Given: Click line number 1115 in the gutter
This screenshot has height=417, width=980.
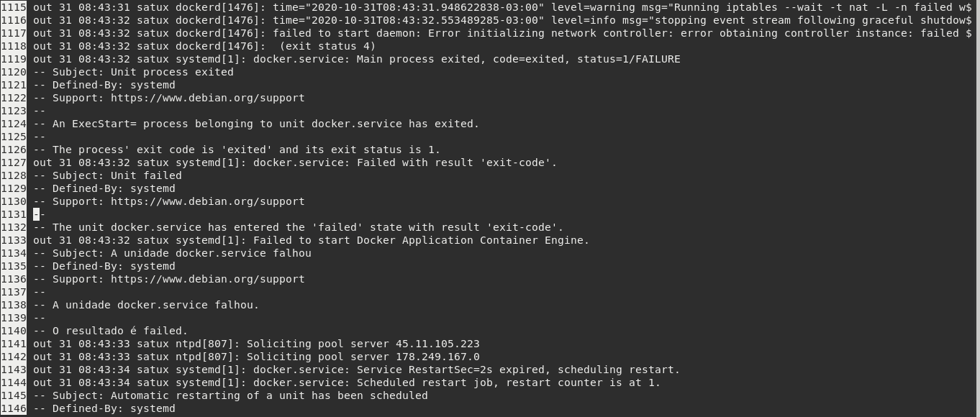Looking at the screenshot, I should click(13, 7).
